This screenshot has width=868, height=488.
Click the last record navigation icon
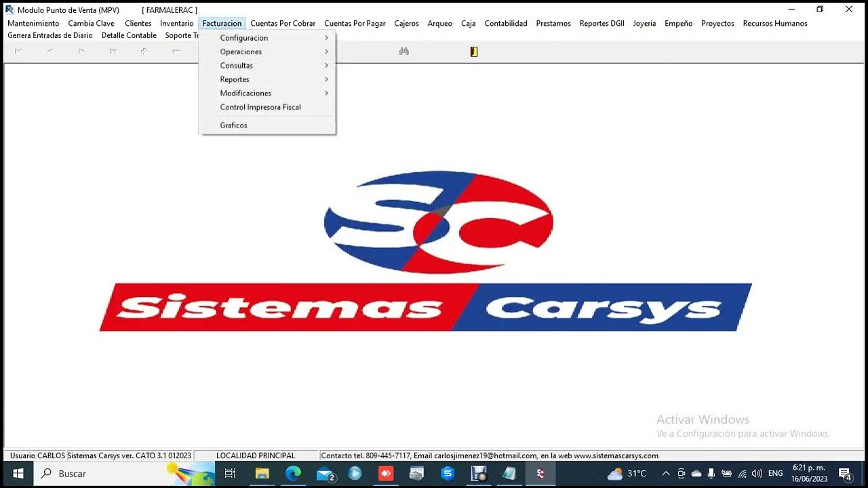[x=113, y=52]
